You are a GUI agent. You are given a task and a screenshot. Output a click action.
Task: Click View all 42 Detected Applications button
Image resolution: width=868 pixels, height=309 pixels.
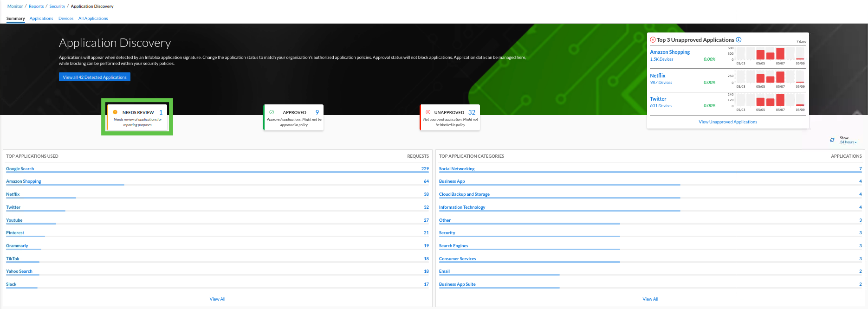tap(95, 77)
